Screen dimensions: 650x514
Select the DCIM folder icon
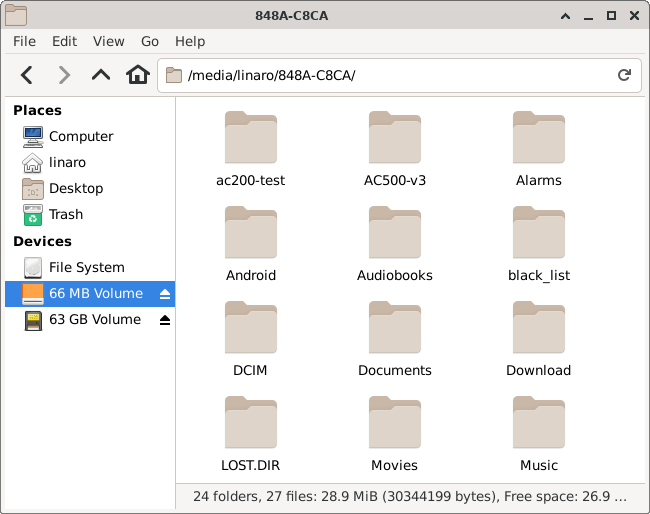(251, 327)
